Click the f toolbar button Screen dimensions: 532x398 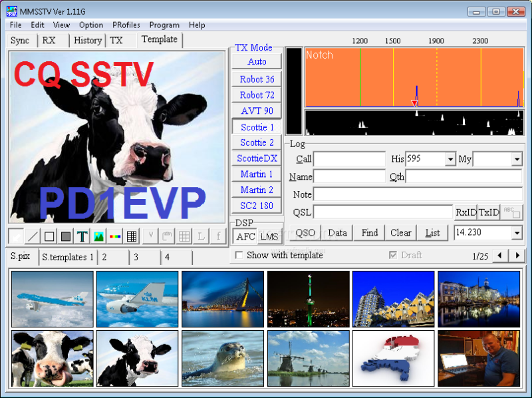(x=218, y=236)
